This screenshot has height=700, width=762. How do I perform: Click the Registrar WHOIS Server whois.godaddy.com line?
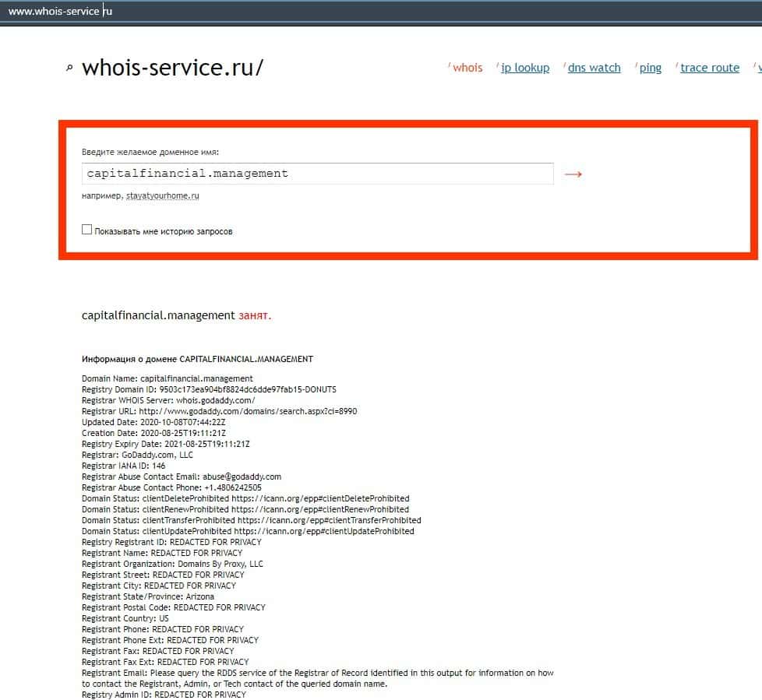click(x=168, y=400)
